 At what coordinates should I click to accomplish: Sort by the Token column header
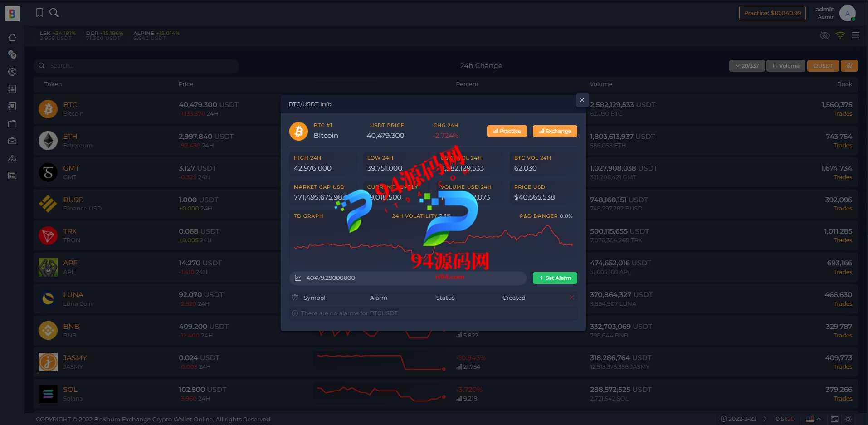[53, 84]
